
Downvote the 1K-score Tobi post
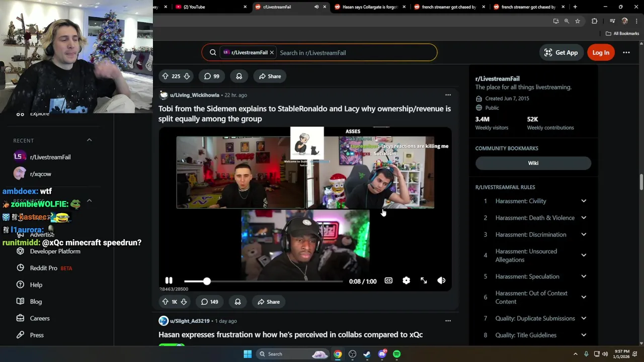184,302
